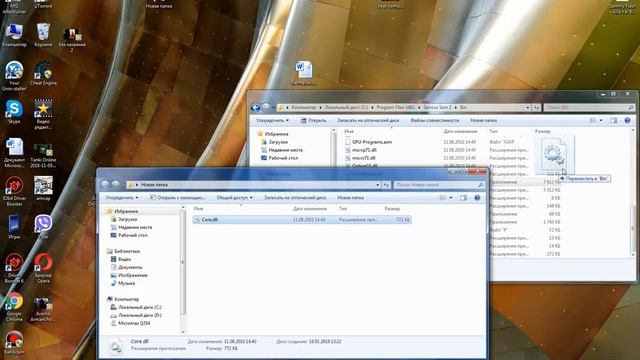Open Skype desktop shortcut

(x=14, y=111)
